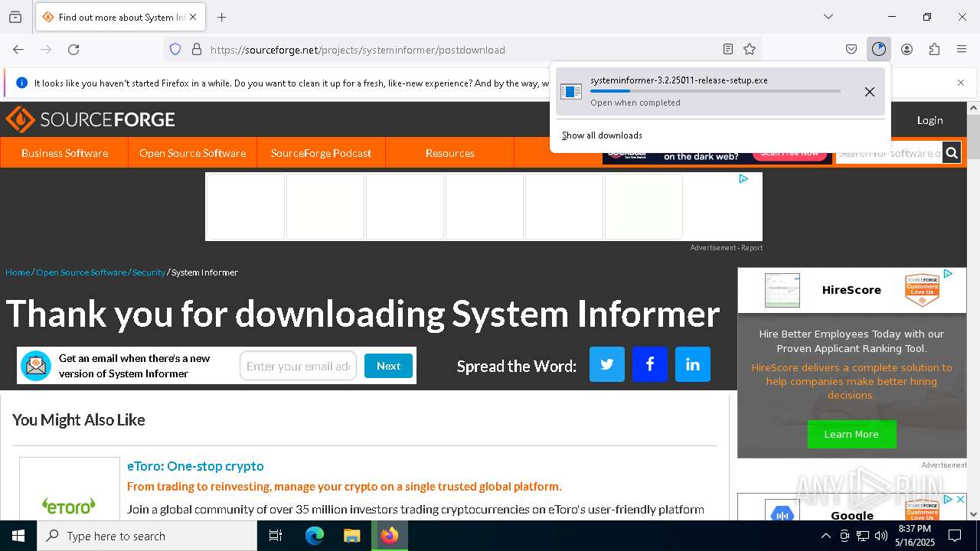
Task: Open the Windows Start menu
Action: [x=18, y=536]
